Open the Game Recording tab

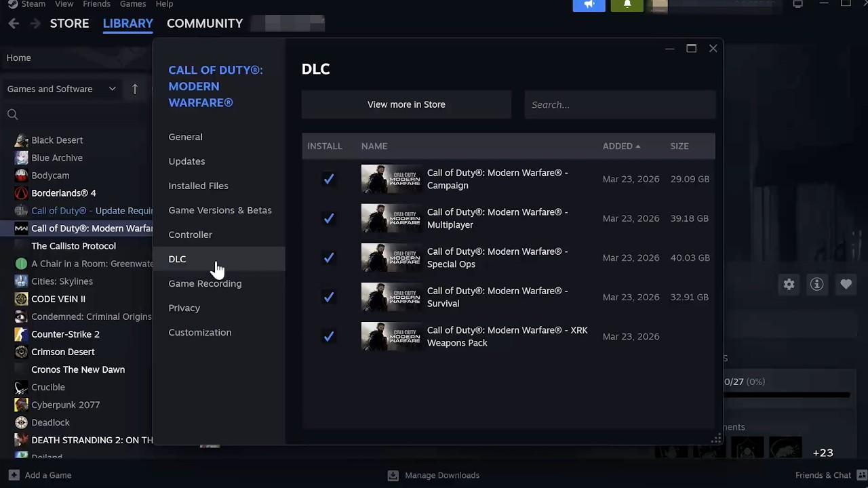click(219, 283)
